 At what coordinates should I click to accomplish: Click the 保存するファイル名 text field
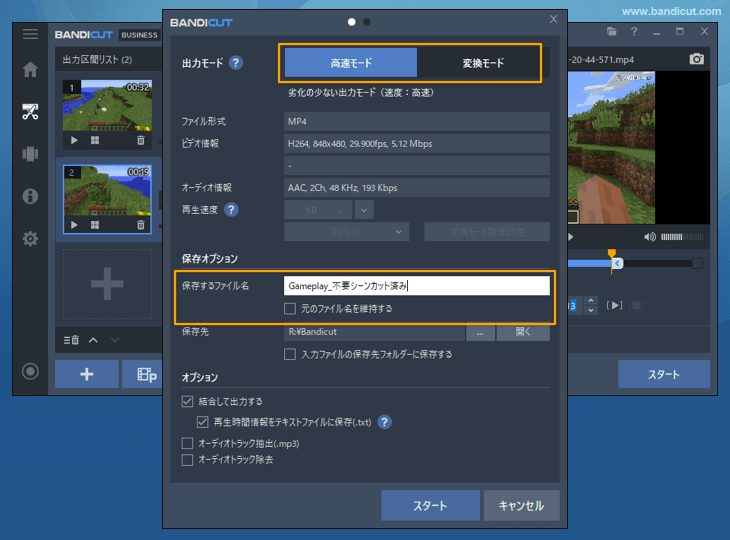(416, 286)
